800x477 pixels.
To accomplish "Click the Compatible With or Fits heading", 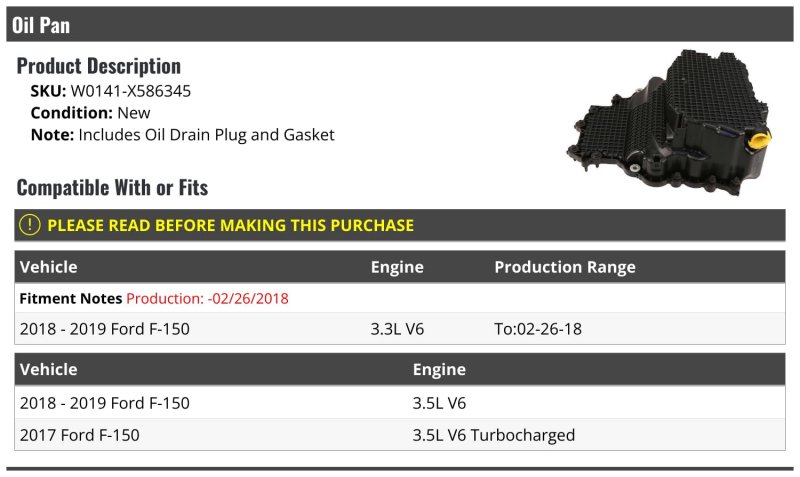I will pyautogui.click(x=112, y=188).
